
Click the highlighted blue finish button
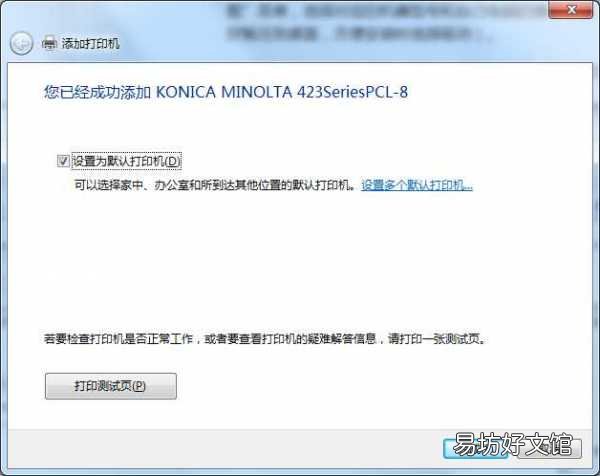pos(476,448)
